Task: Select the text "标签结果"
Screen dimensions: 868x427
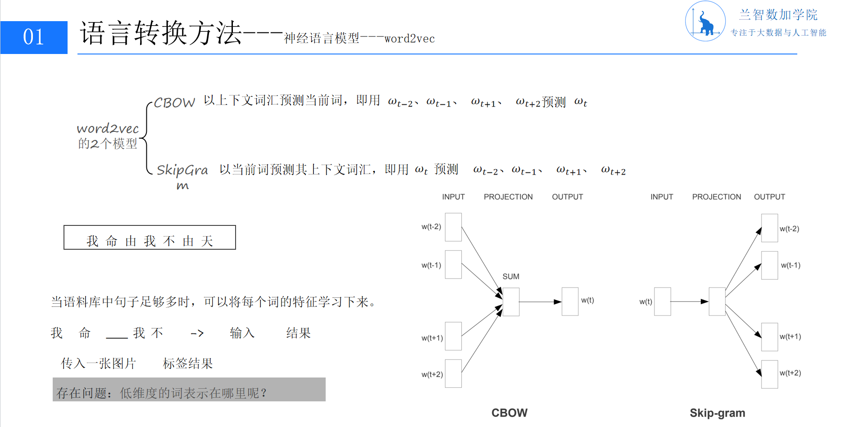Action: (188, 363)
